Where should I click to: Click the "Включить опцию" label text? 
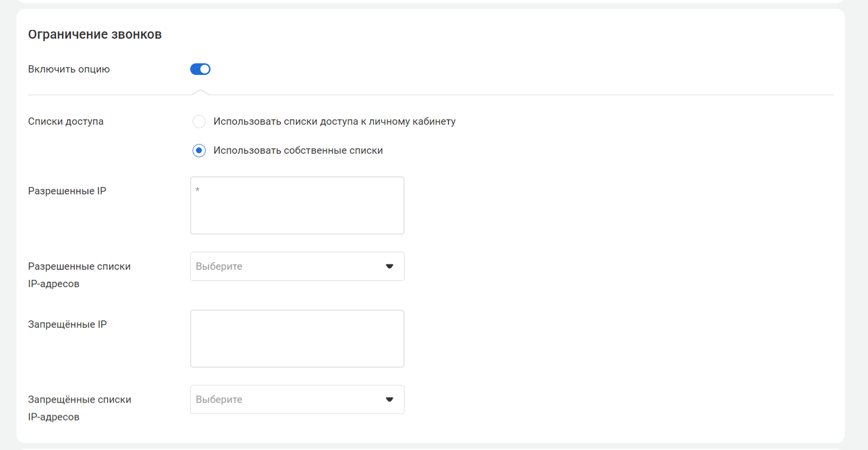(69, 69)
